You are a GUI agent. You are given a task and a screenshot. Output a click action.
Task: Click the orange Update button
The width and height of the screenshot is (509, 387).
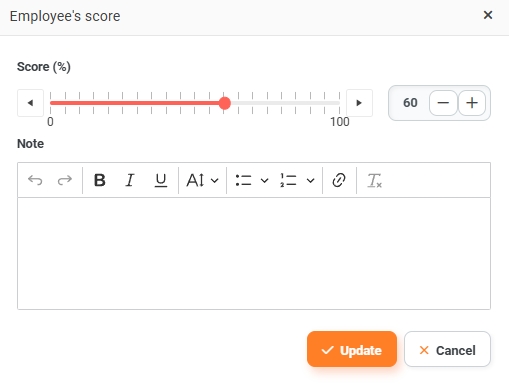click(352, 349)
